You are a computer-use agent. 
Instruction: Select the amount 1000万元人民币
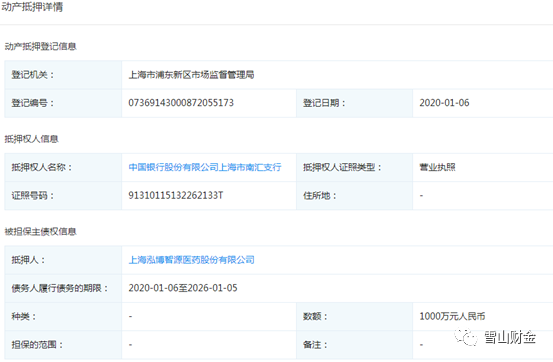[x=452, y=316]
